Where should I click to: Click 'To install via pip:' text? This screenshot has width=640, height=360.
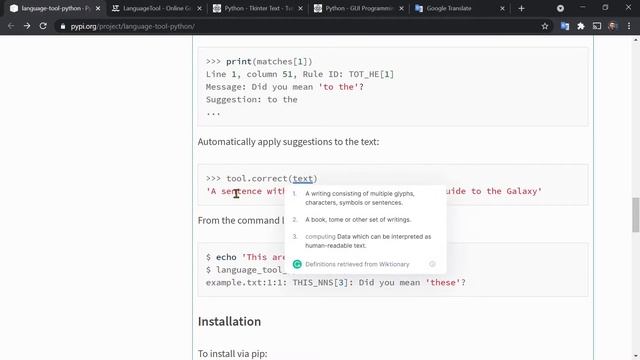click(233, 353)
